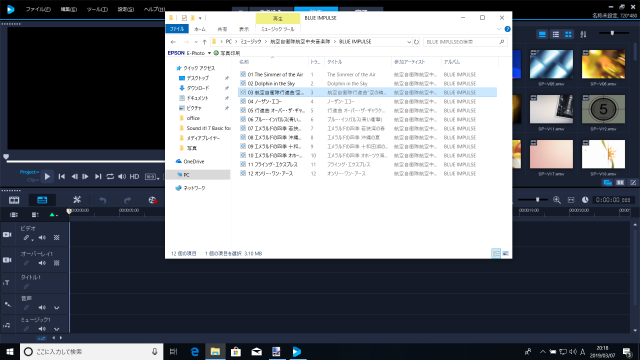Toggle show all visible tracks icon

click(x=14, y=215)
